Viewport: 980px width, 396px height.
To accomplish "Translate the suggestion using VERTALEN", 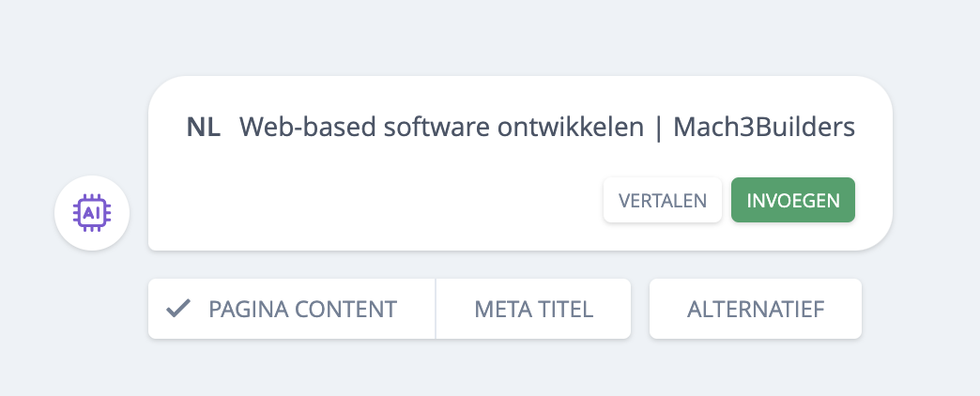I will pyautogui.click(x=662, y=200).
